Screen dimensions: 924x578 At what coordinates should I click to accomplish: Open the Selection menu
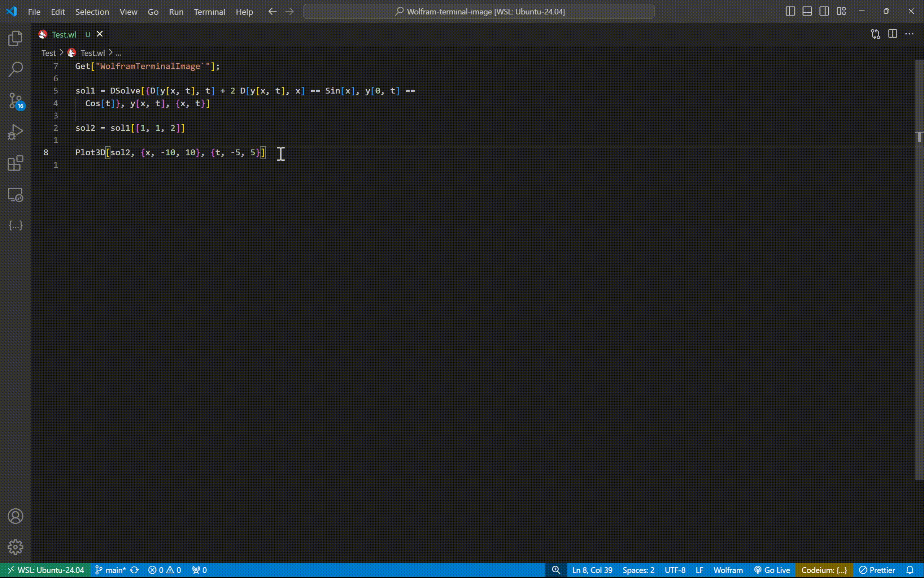tap(92, 12)
